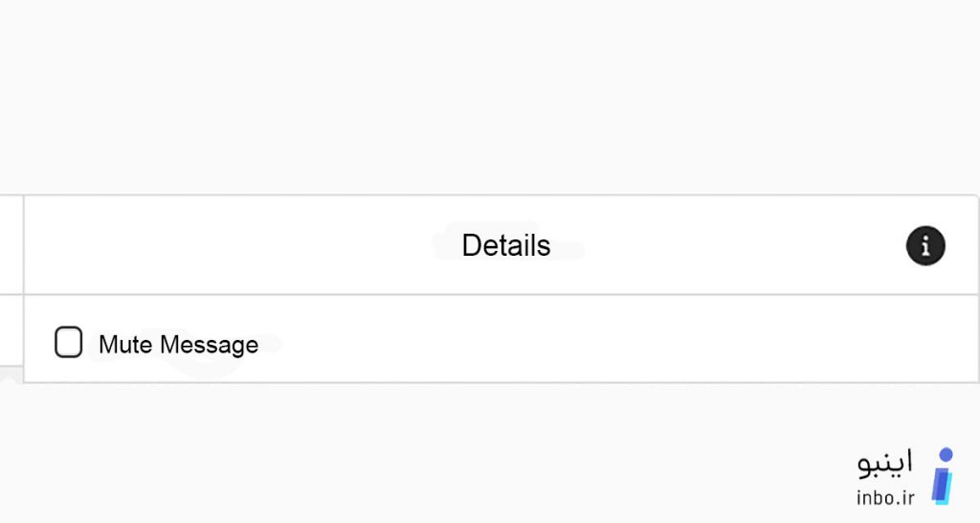The image size is (980, 523).
Task: Click the empty gray area above the Details panel
Action: (x=490, y=97)
